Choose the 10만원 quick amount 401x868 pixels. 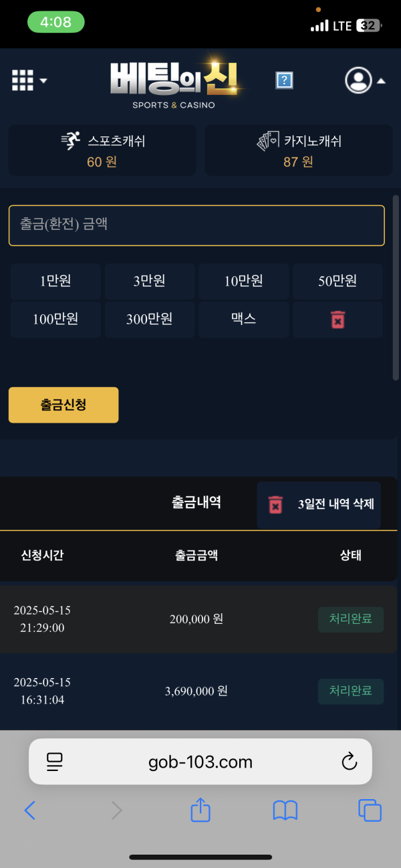coord(243,281)
